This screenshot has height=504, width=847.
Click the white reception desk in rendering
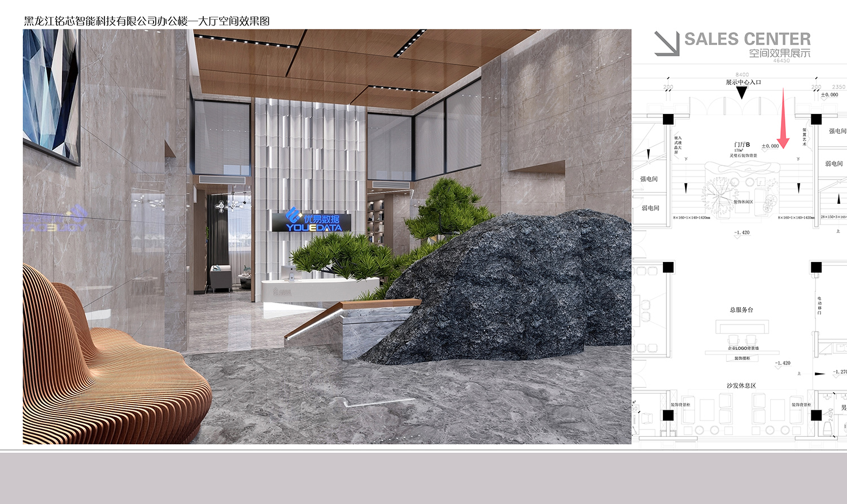pos(294,290)
